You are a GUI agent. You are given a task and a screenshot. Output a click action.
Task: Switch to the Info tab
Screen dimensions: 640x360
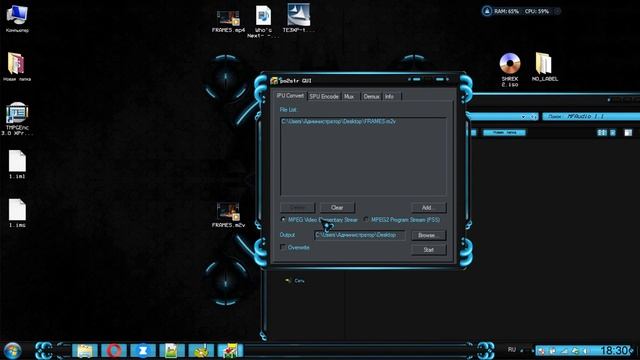coord(390,96)
